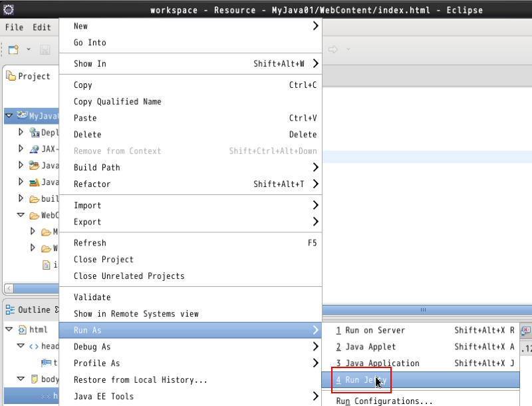Open the New wizard dropdown arrow

pyautogui.click(x=29, y=49)
